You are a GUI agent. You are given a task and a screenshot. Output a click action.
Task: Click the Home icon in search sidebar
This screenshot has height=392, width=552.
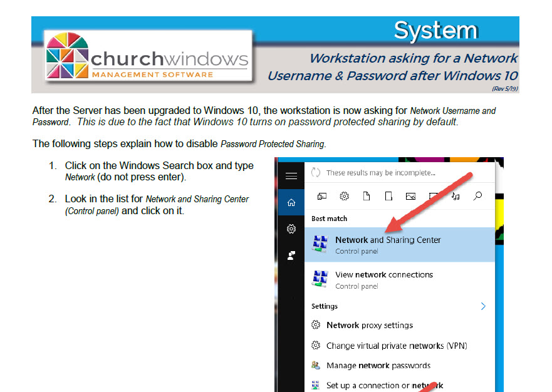[x=291, y=203]
